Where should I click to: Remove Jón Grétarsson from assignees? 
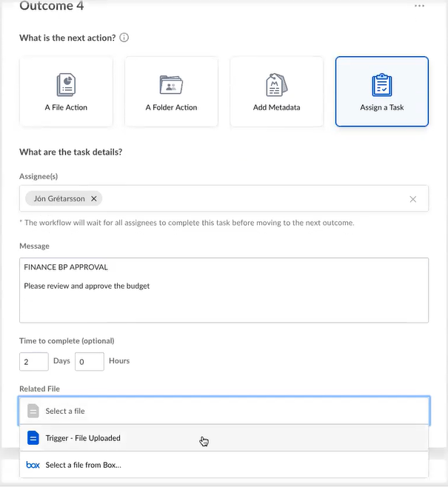(94, 198)
